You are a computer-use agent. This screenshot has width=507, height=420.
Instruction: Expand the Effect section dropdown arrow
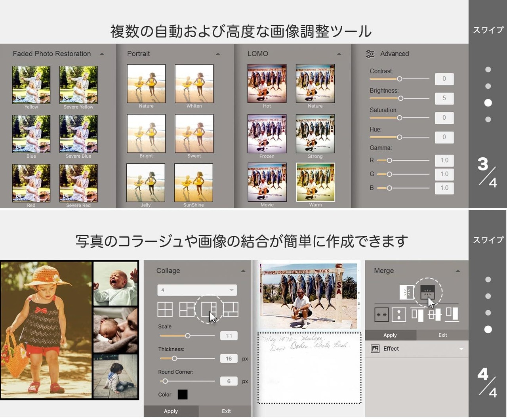[x=461, y=349]
